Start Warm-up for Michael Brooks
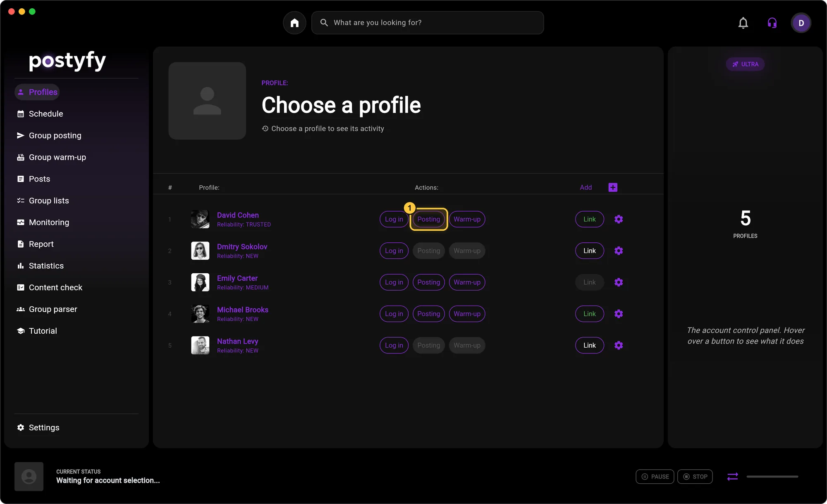 click(467, 314)
